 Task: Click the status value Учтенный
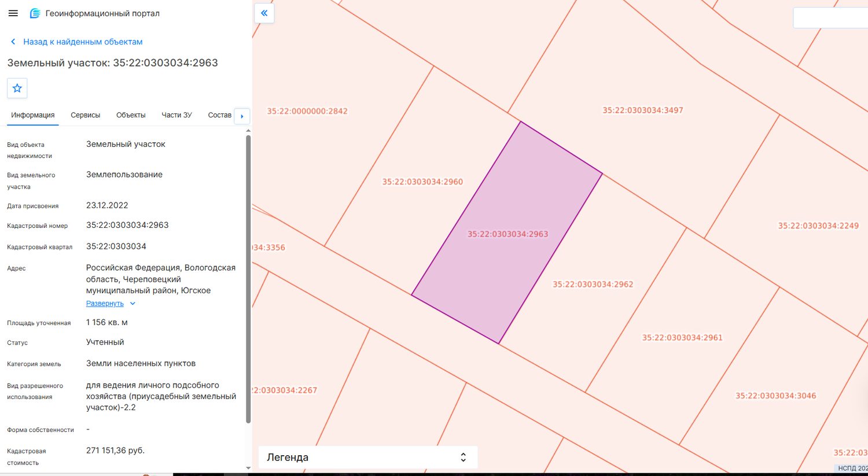105,342
